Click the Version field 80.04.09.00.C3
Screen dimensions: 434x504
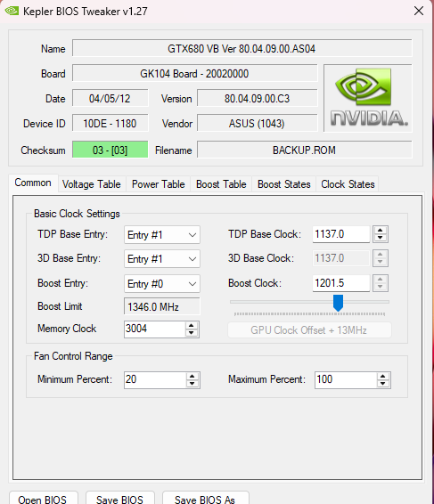(257, 98)
